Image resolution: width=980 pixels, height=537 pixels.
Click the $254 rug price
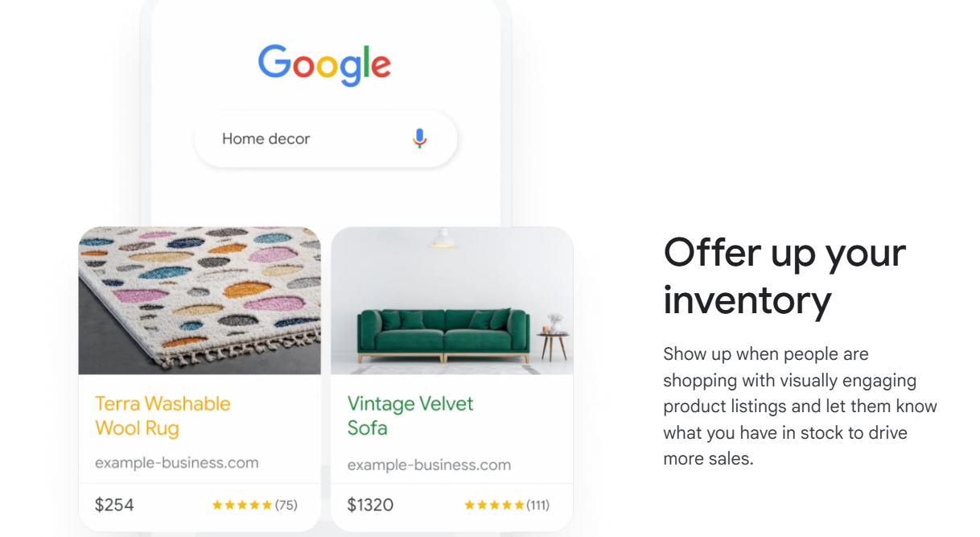tap(114, 505)
